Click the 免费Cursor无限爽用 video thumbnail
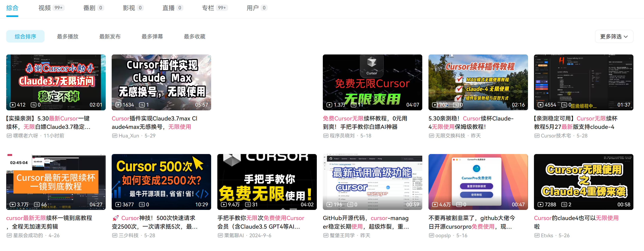Image resolution: width=644 pixels, height=251 pixels. tap(372, 82)
